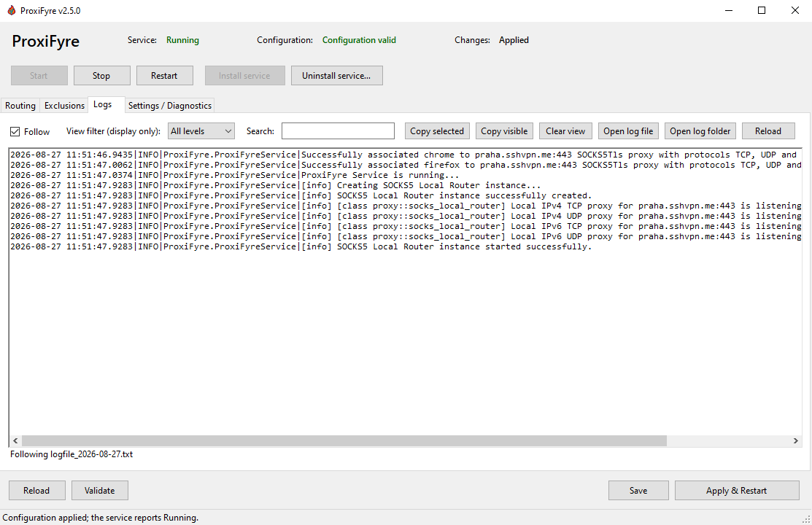This screenshot has width=812, height=525.
Task: Select the 'Router instance successfully created' log line
Action: coord(301,195)
